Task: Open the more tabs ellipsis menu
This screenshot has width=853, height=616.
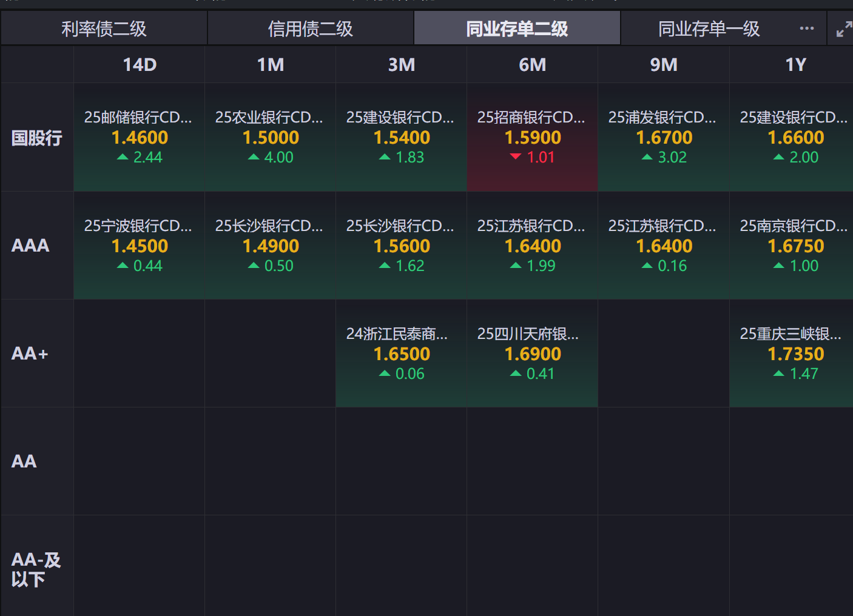Action: coord(807,28)
